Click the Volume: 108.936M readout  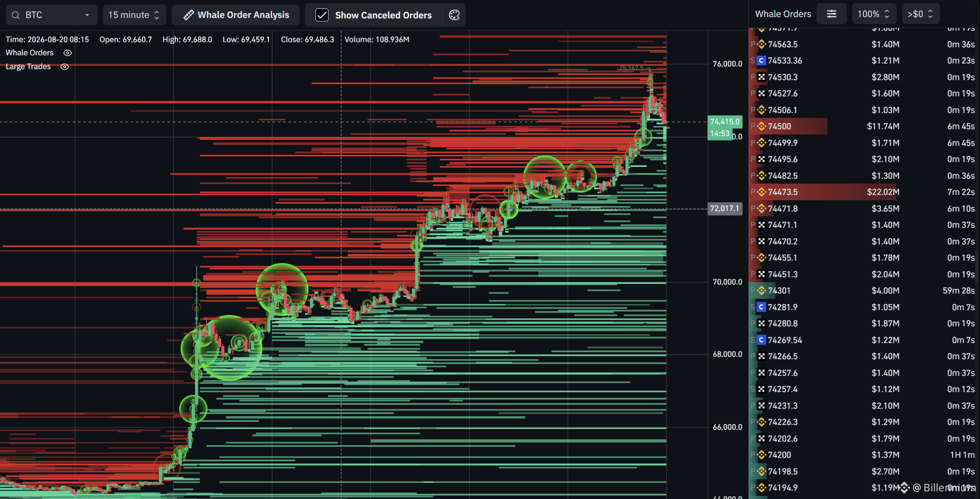(377, 39)
